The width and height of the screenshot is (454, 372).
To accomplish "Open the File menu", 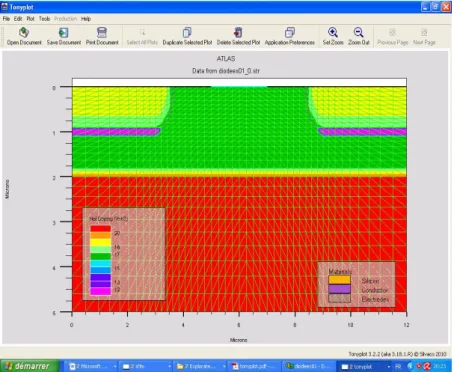I will [6, 19].
